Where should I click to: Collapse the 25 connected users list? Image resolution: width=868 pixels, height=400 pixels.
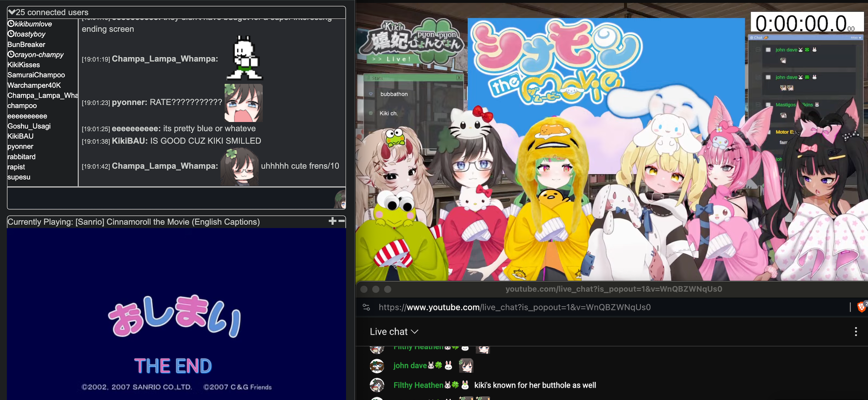(12, 12)
